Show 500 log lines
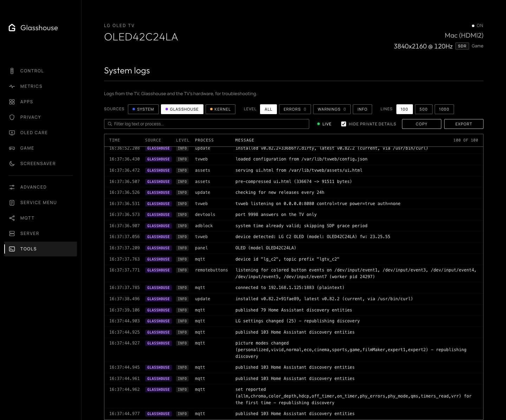Screen dimensions: 506x420 424,109
